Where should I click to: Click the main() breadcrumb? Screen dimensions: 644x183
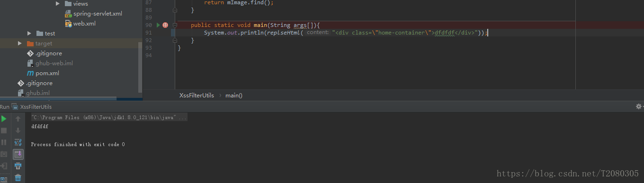tap(234, 96)
